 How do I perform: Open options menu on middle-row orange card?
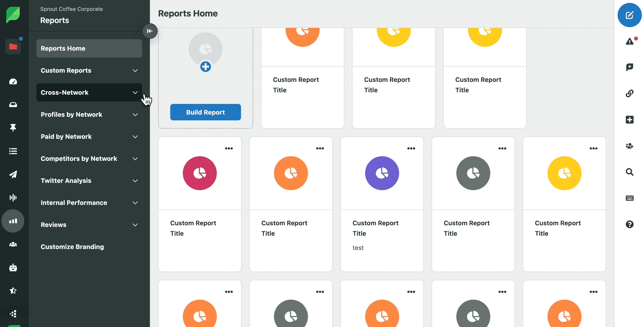click(x=320, y=148)
